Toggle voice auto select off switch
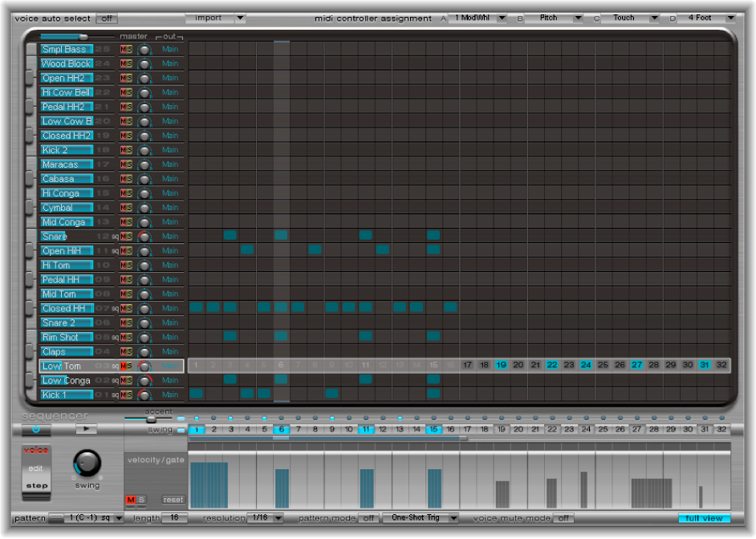The height and width of the screenshot is (539, 756). [105, 18]
